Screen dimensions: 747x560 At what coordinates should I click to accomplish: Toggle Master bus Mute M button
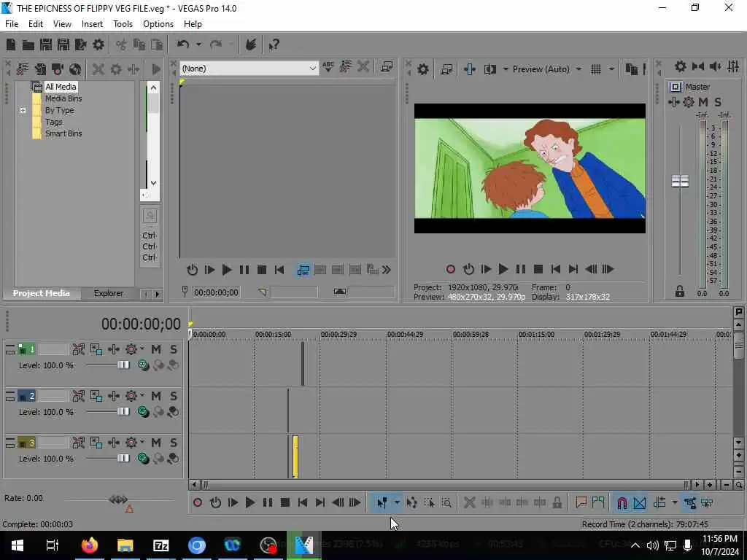click(703, 102)
